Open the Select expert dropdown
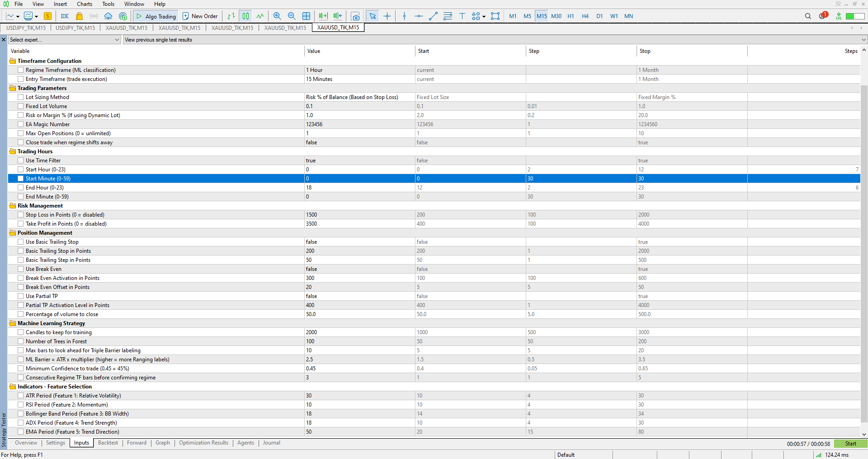This screenshot has height=459, width=868. point(65,40)
